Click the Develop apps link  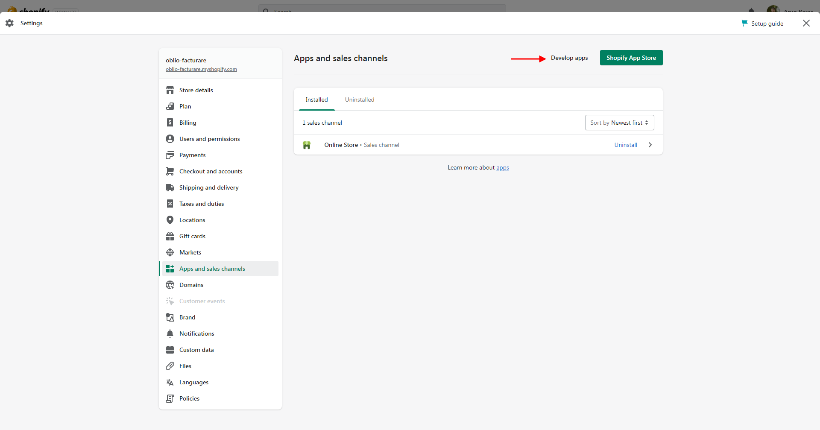click(x=569, y=58)
